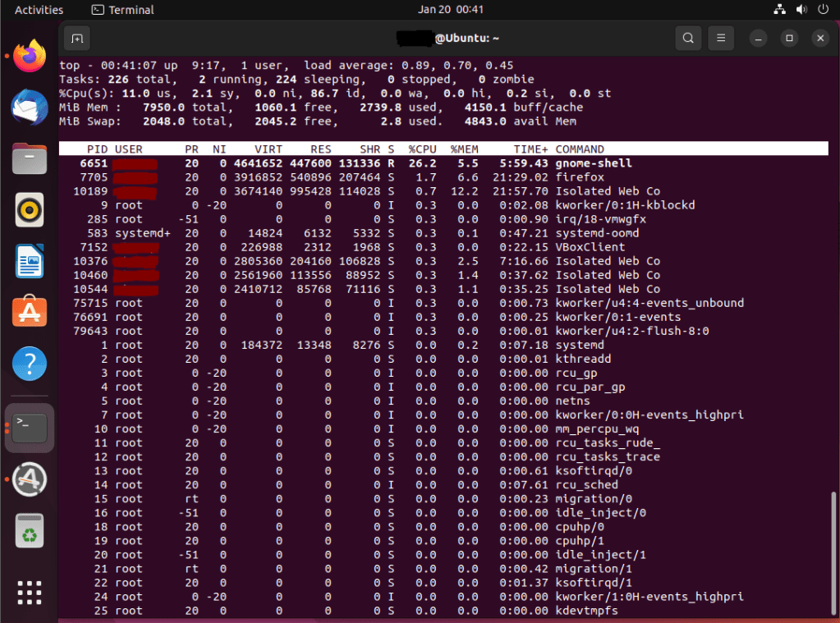Open LibreOffice Writer from the dock
The height and width of the screenshot is (623, 840).
30,261
